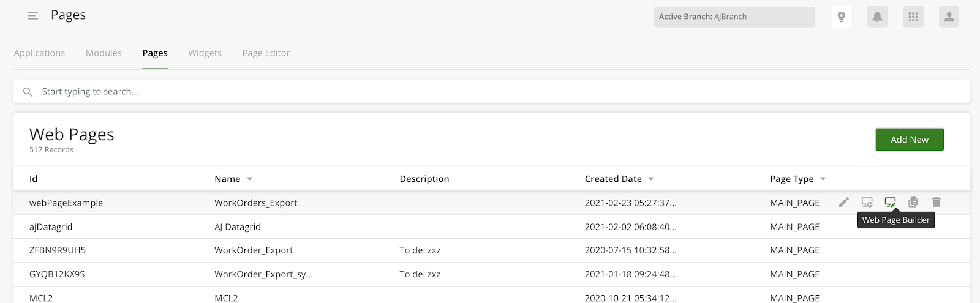980x303 pixels.
Task: Duplicate webPageExample with copy icon
Action: pos(913,202)
